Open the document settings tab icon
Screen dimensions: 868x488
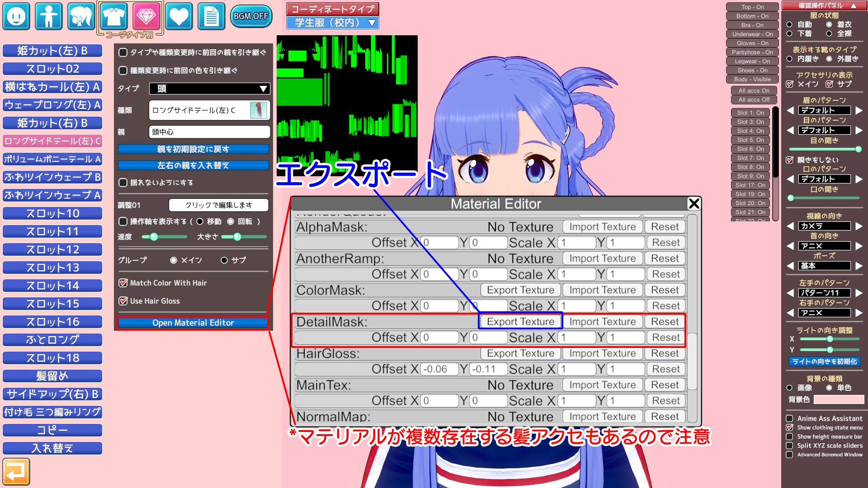[x=212, y=16]
